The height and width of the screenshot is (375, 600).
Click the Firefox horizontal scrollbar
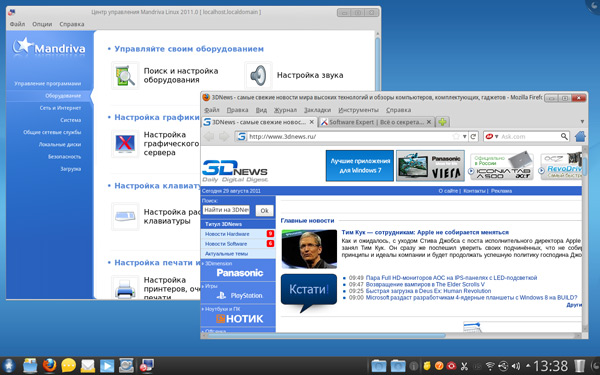[327, 336]
